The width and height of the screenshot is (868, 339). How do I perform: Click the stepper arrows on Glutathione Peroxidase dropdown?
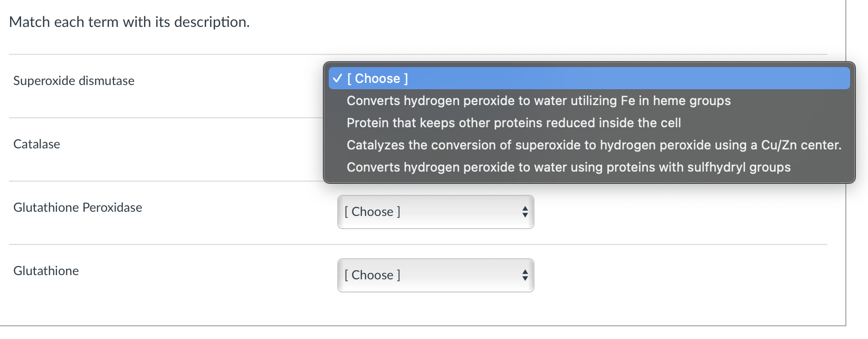click(x=525, y=212)
